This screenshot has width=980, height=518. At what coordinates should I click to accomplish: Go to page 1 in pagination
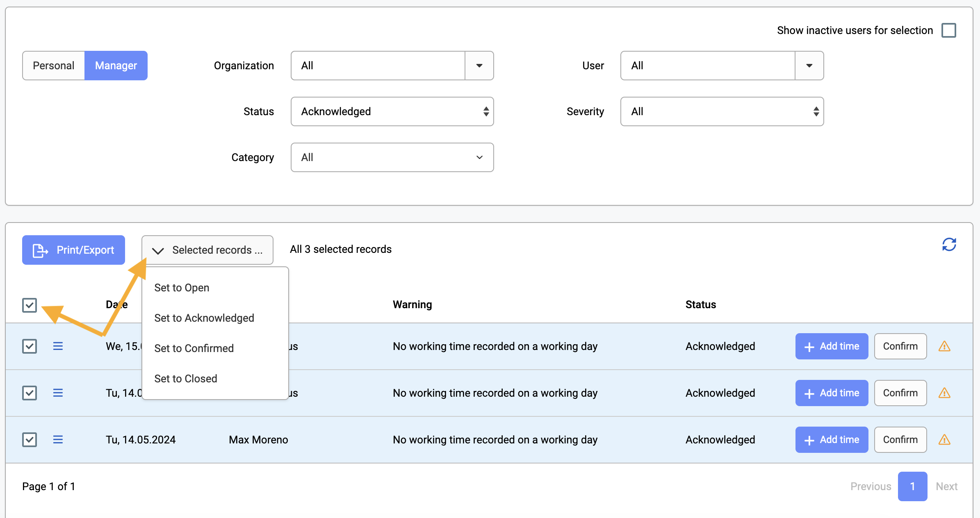pyautogui.click(x=912, y=486)
